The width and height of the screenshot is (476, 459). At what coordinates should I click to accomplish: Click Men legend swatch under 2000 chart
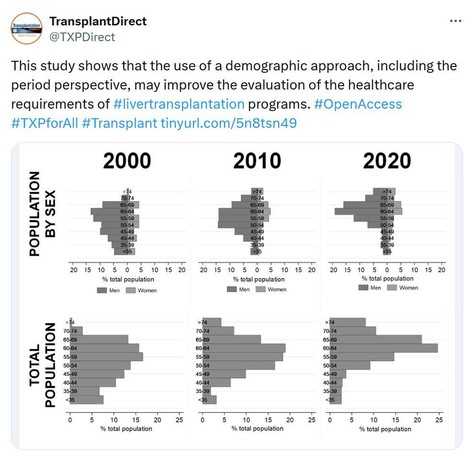102,290
